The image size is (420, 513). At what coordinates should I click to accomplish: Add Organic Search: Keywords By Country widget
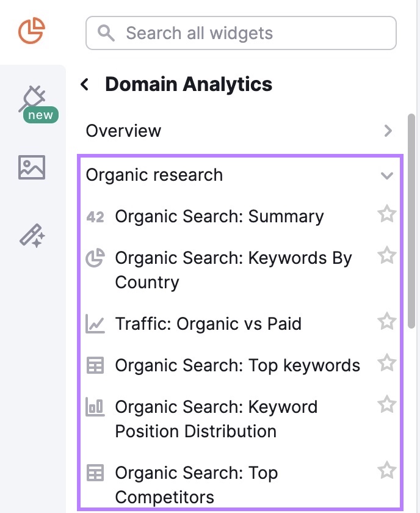click(233, 270)
